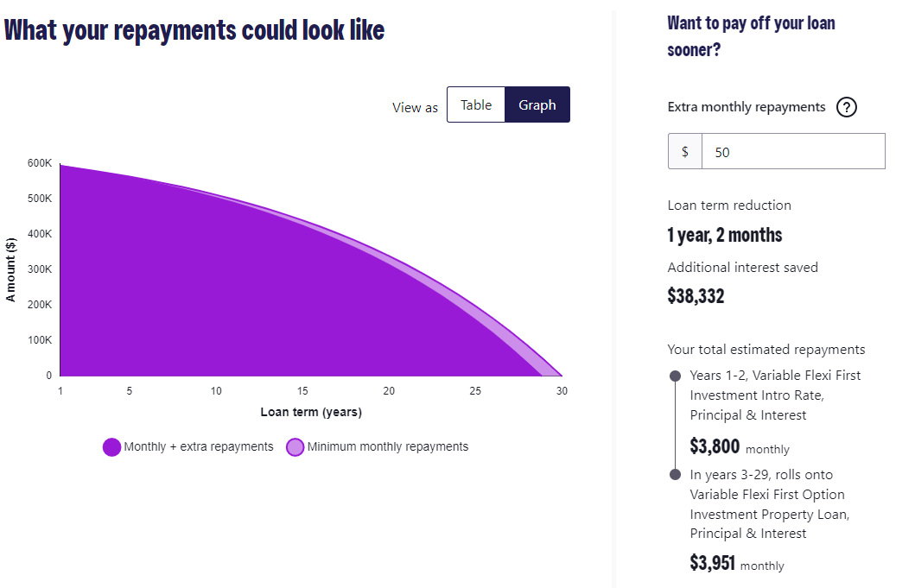Viewport: 915px width, 588px height.
Task: Toggle the "Minimum monthly repayments" legend label
Action: pos(388,446)
